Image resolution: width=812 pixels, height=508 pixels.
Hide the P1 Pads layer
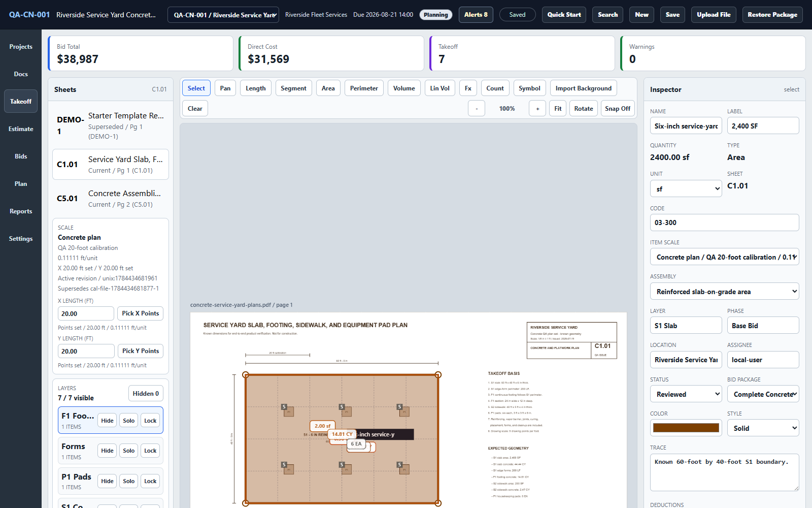tap(107, 481)
